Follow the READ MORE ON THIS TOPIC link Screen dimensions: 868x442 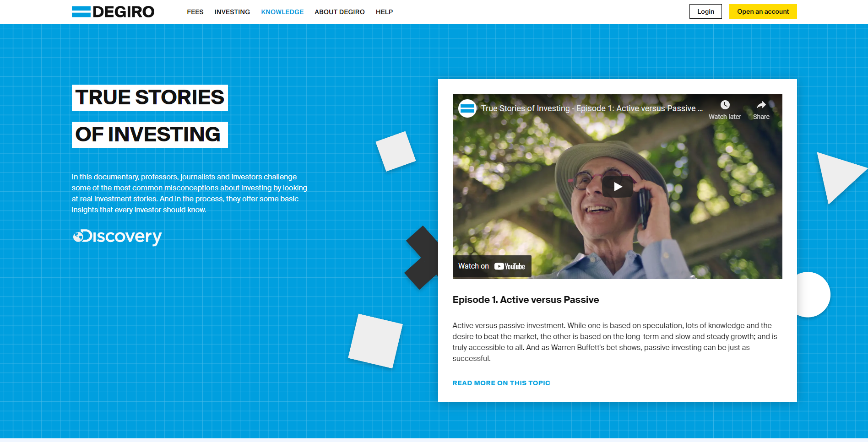coord(501,383)
